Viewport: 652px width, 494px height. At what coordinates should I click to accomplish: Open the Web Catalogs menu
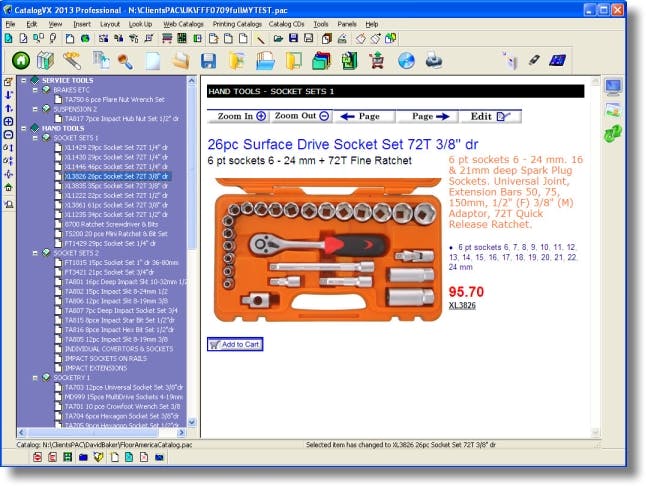[x=183, y=24]
